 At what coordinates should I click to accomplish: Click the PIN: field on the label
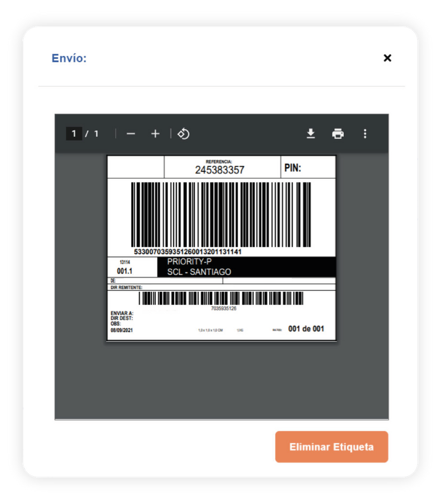coord(308,167)
